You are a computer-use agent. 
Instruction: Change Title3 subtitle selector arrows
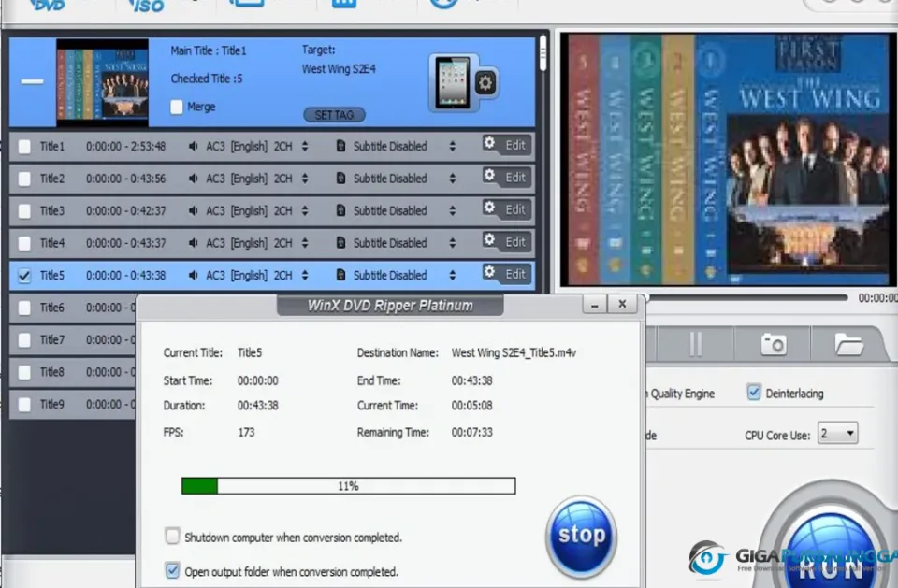click(453, 211)
